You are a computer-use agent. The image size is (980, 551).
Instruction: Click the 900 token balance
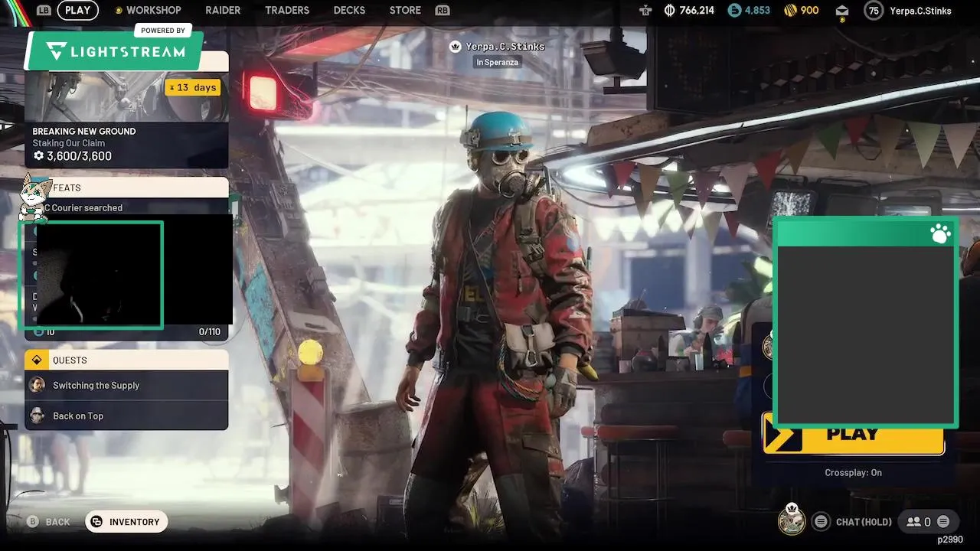point(809,10)
